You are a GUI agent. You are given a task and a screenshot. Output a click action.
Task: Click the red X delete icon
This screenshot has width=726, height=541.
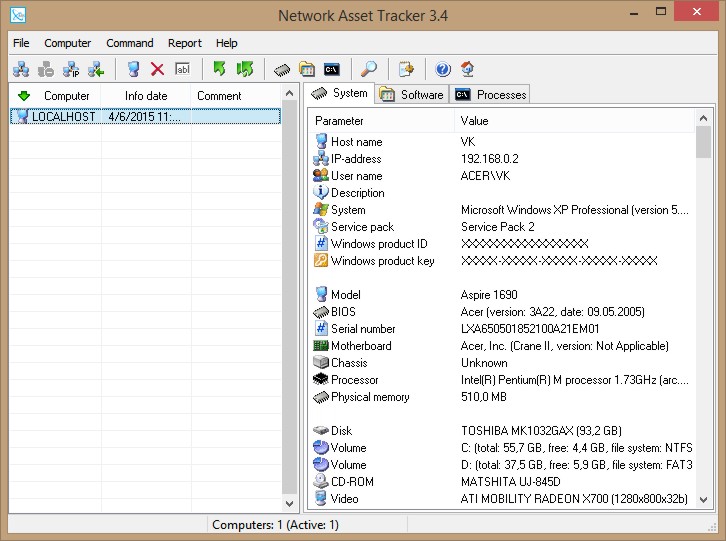click(x=157, y=69)
